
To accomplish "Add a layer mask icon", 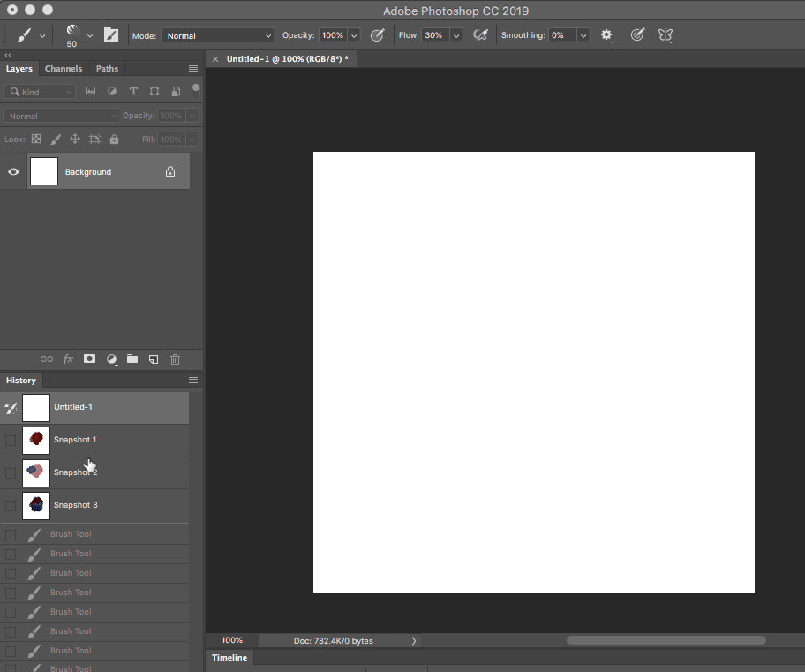I will (x=89, y=359).
